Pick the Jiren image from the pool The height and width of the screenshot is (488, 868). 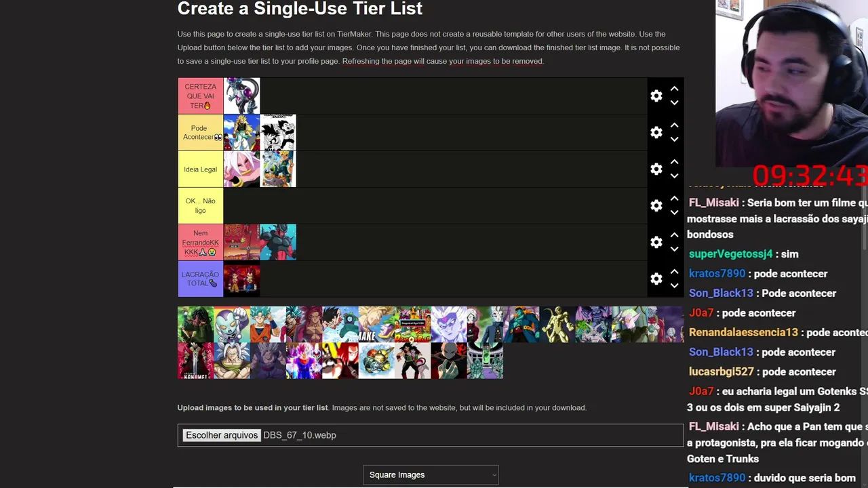click(449, 361)
